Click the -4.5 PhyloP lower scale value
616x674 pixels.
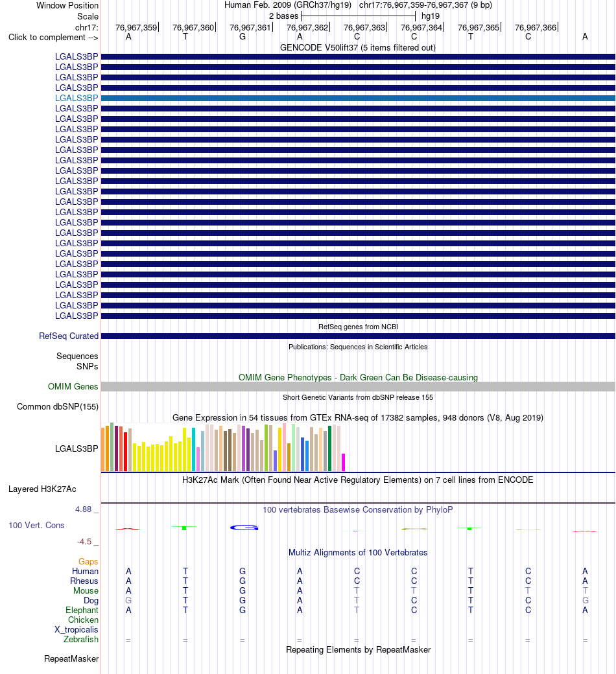(x=84, y=542)
